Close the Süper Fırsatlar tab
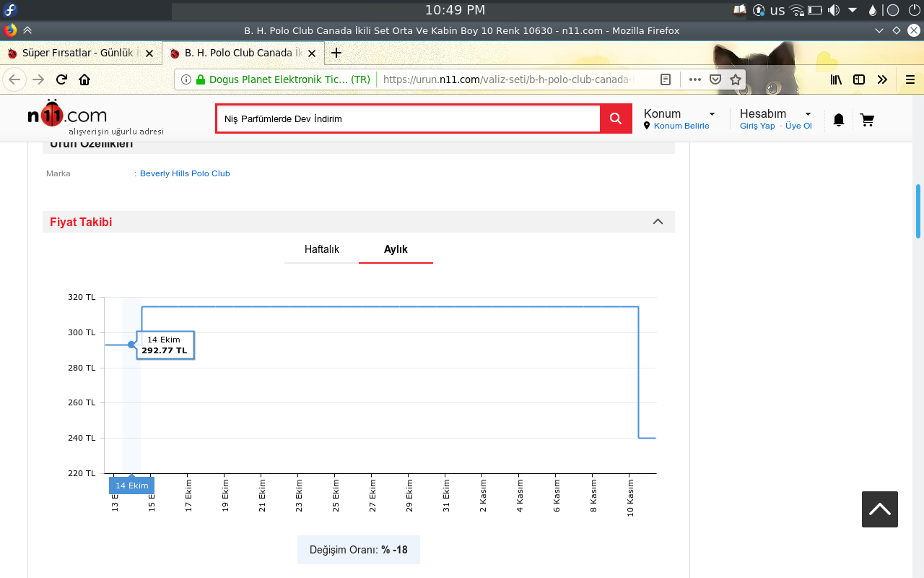Viewport: 924px width, 578px height. (x=149, y=53)
